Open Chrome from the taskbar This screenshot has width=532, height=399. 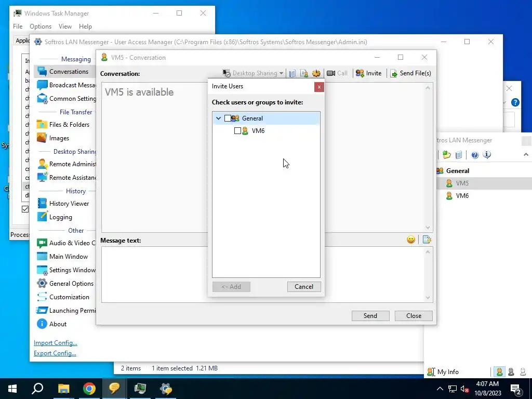pos(89,389)
